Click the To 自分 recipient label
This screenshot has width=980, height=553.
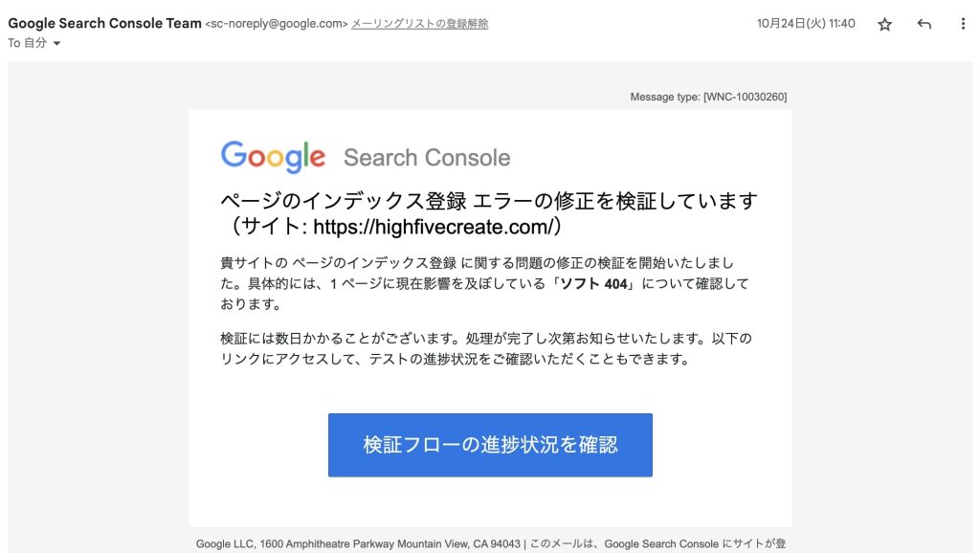click(28, 43)
